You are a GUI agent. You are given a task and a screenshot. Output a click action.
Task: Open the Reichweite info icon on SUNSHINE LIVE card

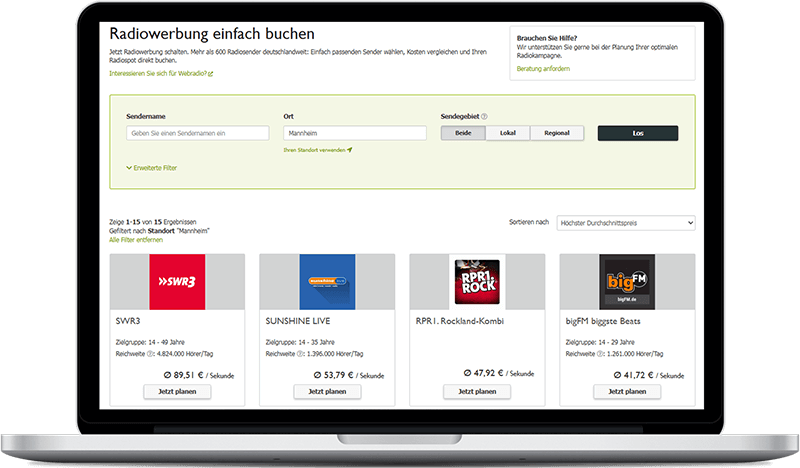tap(300, 354)
